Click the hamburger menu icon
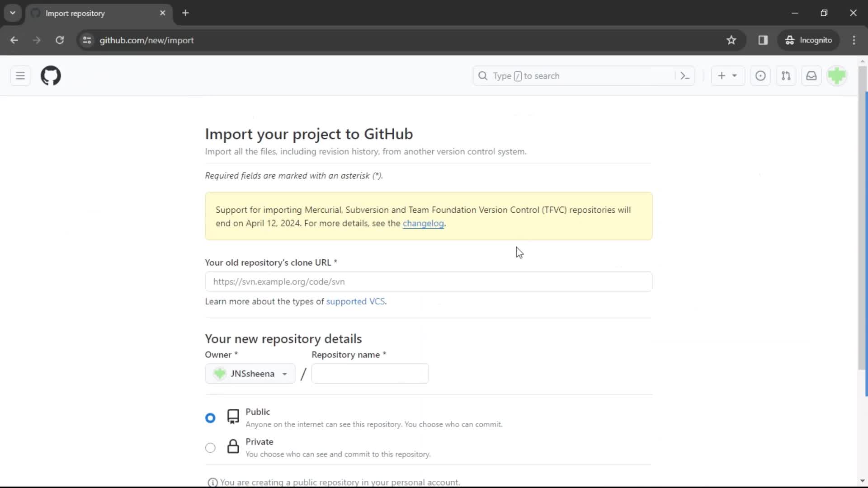Viewport: 868px width, 488px height. coord(21,75)
